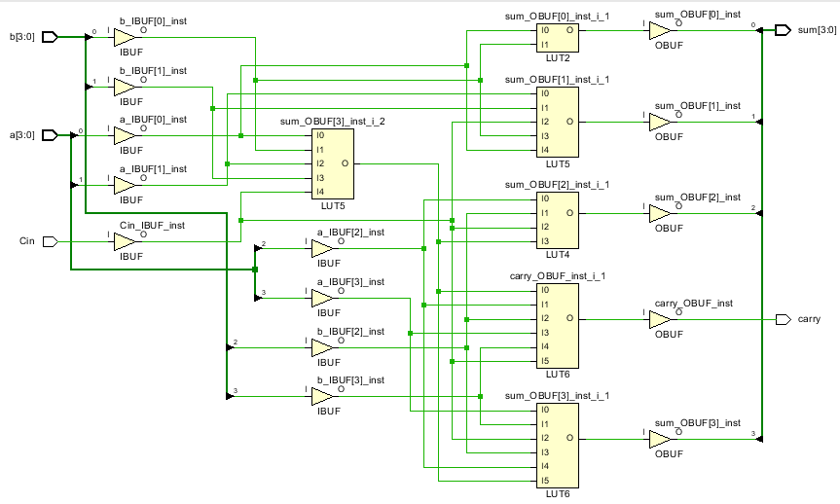
Task: Click the a[3:0] input port symbol
Action: click(x=50, y=135)
